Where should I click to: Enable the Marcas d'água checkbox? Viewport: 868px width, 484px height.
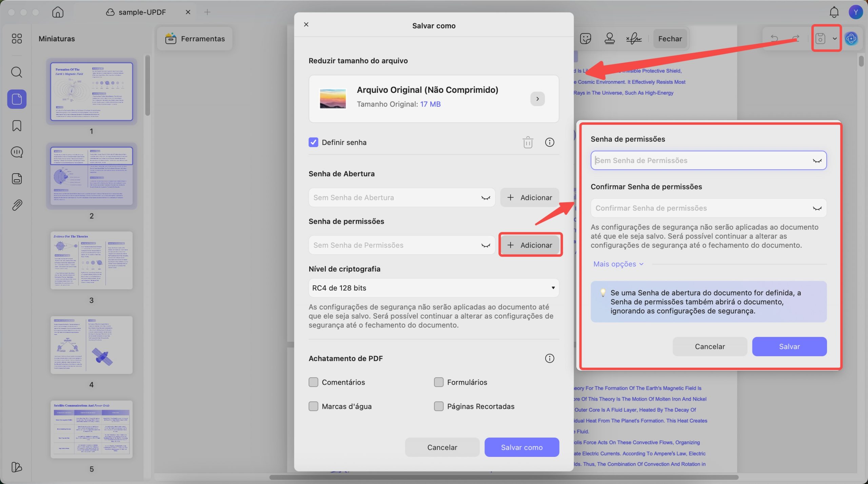pyautogui.click(x=313, y=406)
